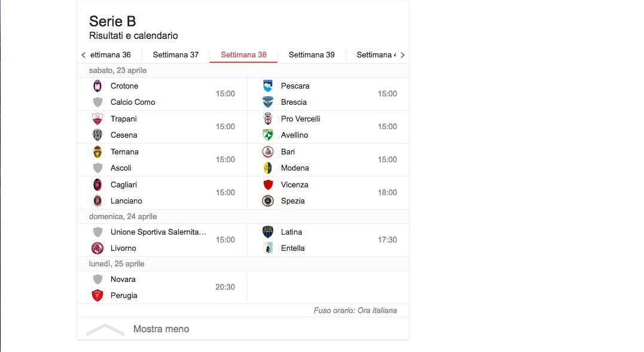Screen dimensions: 644x352
Task: Open the Novara vs Perugia match
Action: click(x=162, y=287)
